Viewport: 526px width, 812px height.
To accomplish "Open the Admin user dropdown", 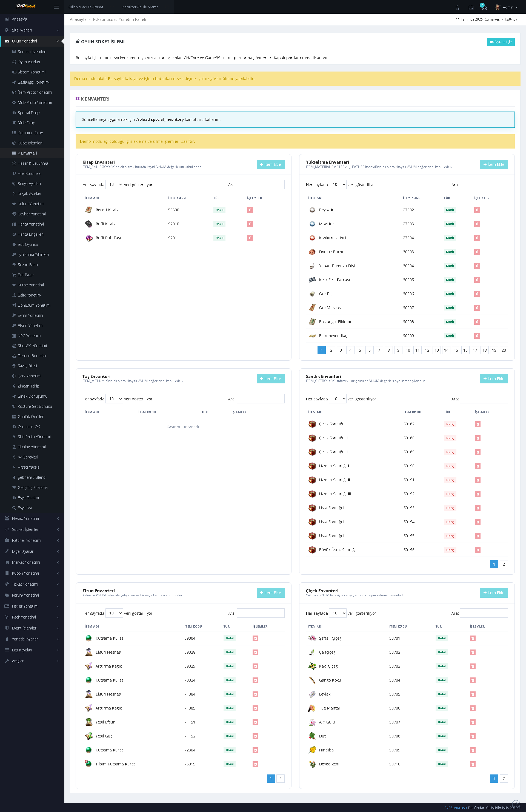I will 507,7.
